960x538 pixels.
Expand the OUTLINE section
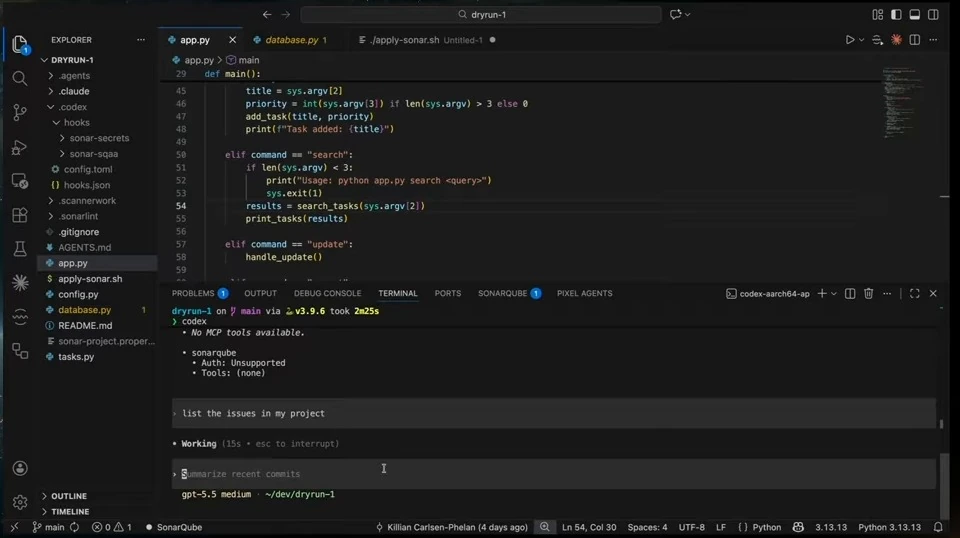click(69, 496)
